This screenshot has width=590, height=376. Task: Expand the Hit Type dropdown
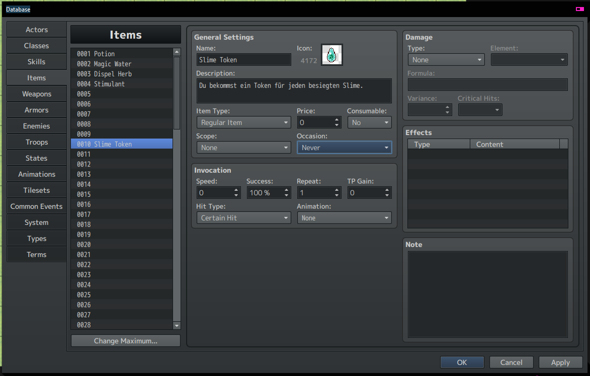[x=243, y=218]
